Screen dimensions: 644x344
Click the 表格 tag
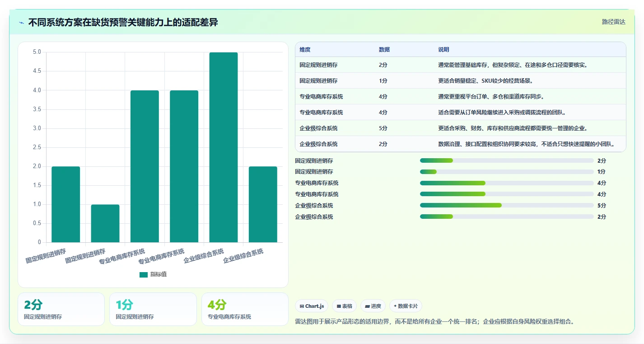click(345, 306)
